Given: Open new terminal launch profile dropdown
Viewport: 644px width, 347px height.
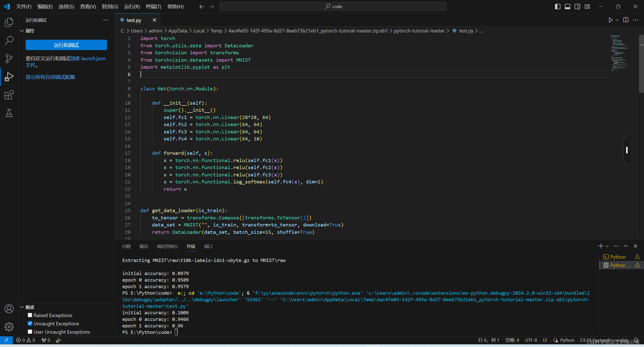Looking at the screenshot, I should [607, 246].
